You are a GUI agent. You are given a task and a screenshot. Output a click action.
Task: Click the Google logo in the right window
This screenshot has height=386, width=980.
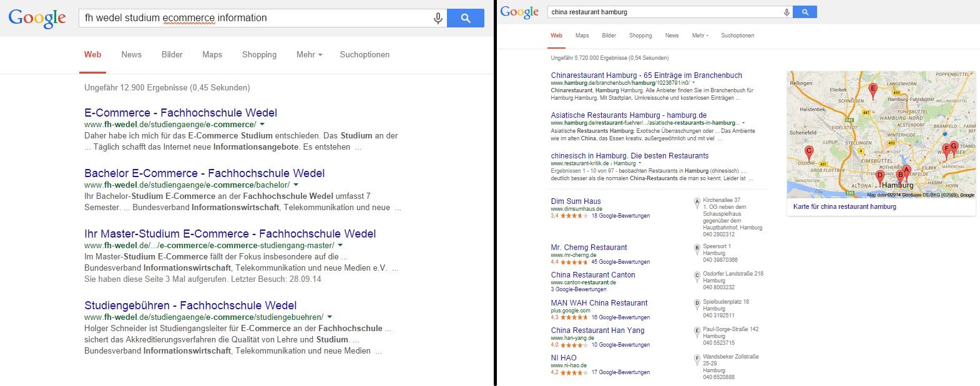(519, 12)
